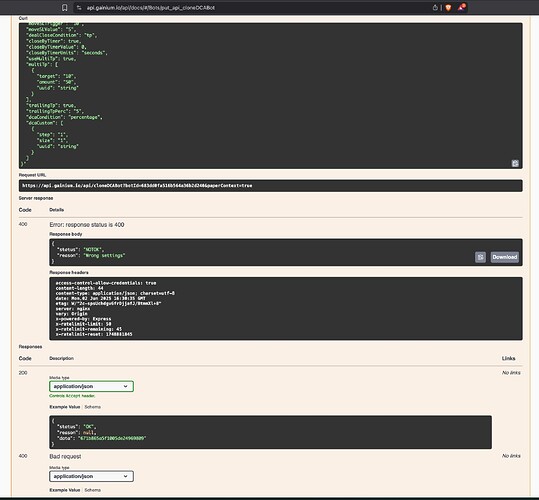Click the 'Responses' section heading
The height and width of the screenshot is (500, 539).
[30, 347]
